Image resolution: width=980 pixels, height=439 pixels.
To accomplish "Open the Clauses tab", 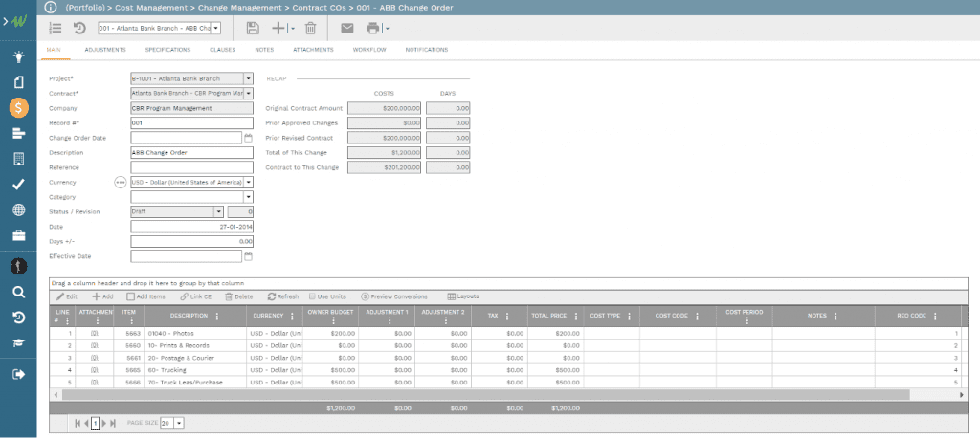I will tap(222, 50).
